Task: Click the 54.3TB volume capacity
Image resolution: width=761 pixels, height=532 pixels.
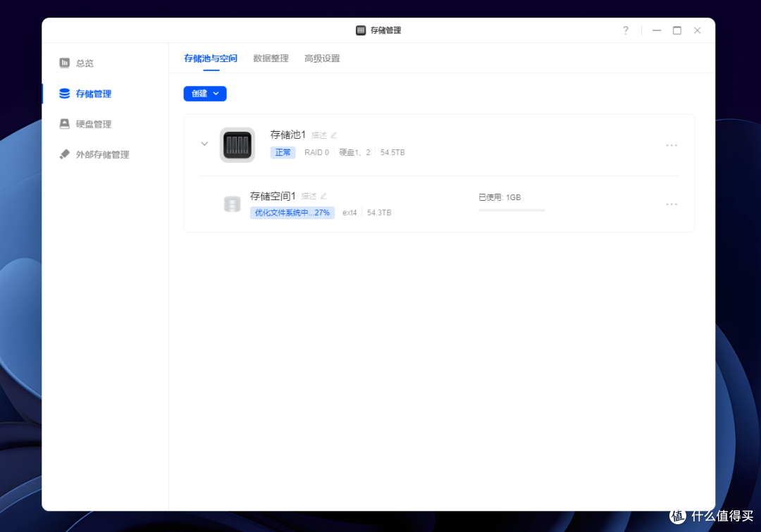Action: click(x=379, y=213)
